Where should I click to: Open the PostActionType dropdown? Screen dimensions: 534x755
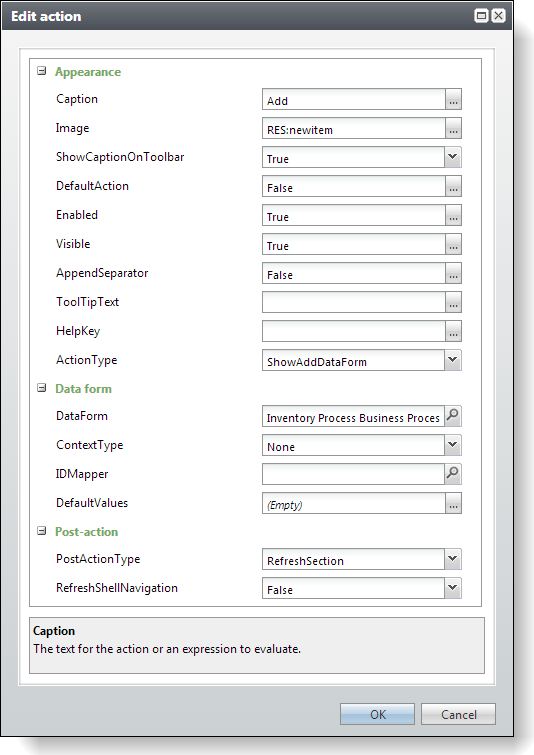pos(453,559)
